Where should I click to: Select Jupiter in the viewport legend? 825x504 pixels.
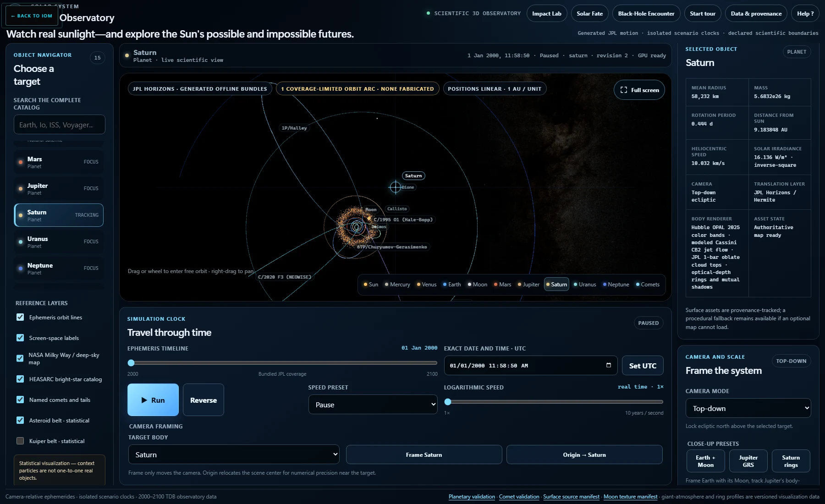coord(528,285)
